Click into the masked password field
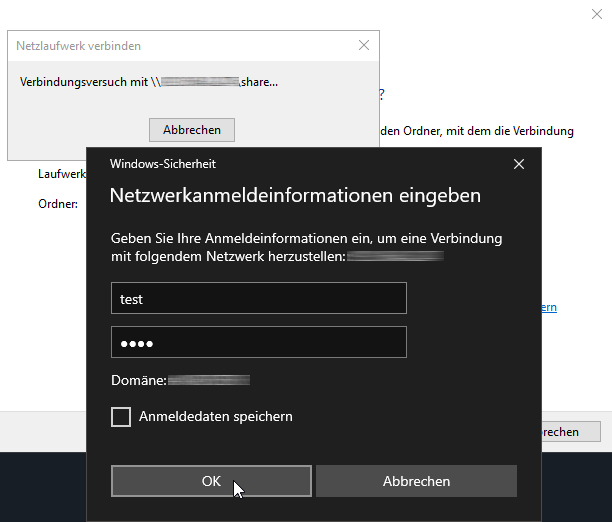 point(258,342)
